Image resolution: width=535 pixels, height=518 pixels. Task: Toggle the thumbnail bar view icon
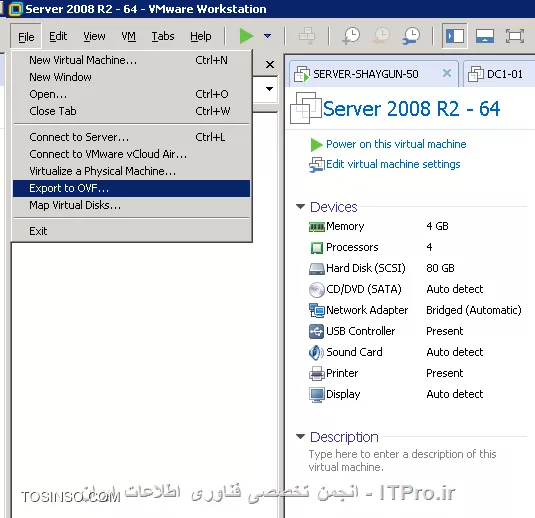485,36
